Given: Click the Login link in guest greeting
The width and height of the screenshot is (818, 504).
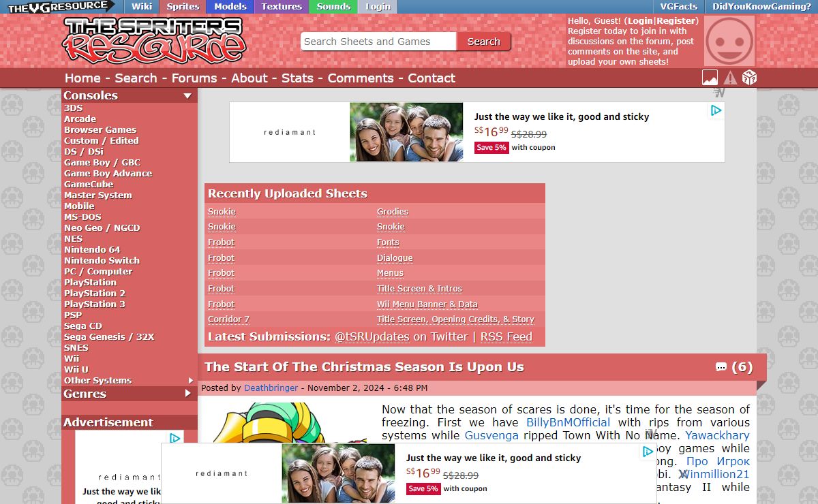Looking at the screenshot, I should click(x=640, y=21).
